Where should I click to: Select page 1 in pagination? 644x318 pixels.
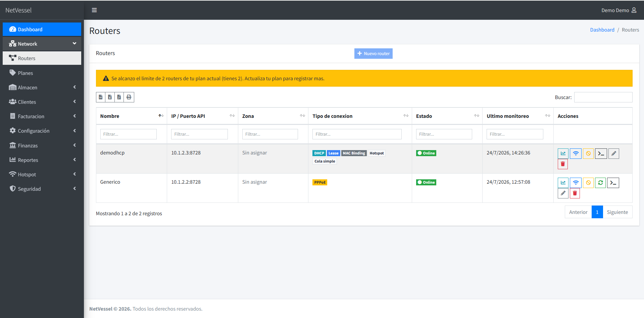click(597, 212)
